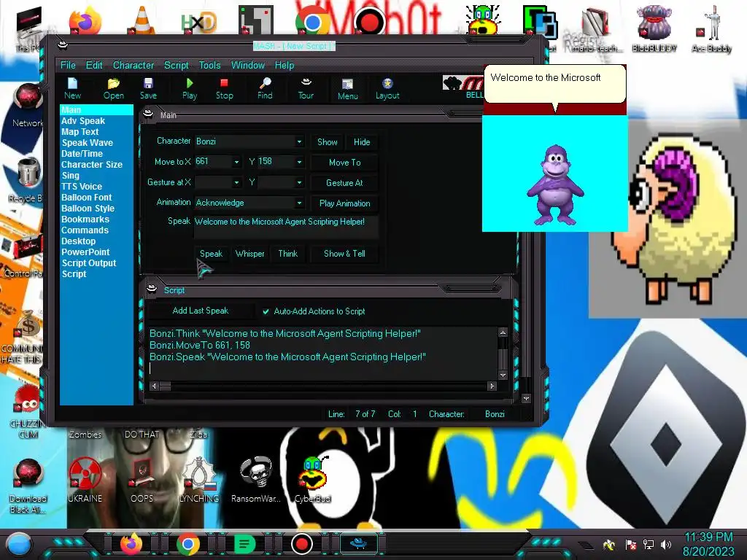Click the Show character button
This screenshot has height=560, width=747.
[x=328, y=142]
